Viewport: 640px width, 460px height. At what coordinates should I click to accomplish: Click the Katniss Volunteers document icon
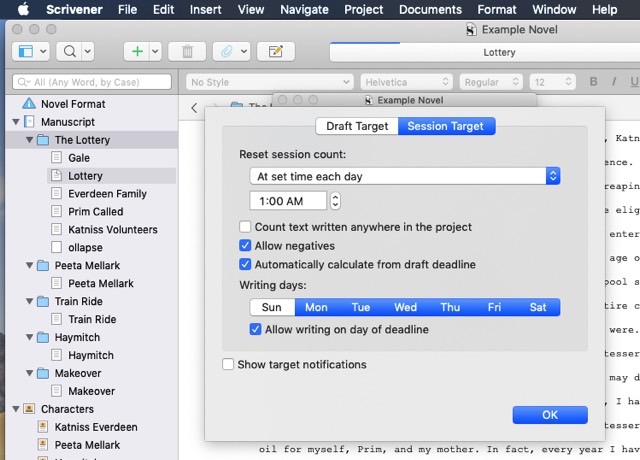[x=56, y=229]
